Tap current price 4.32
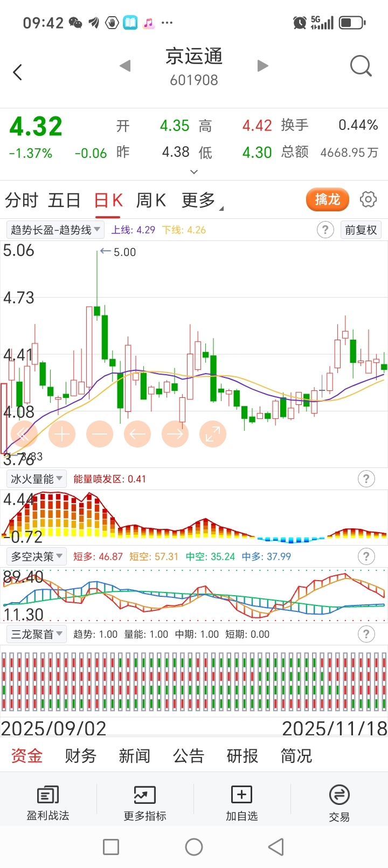 [x=36, y=126]
